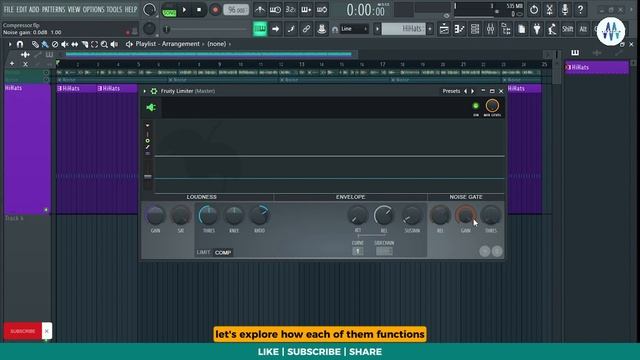640x360 pixels.
Task: Select the playlist magnet snap icon
Action: click(20, 44)
